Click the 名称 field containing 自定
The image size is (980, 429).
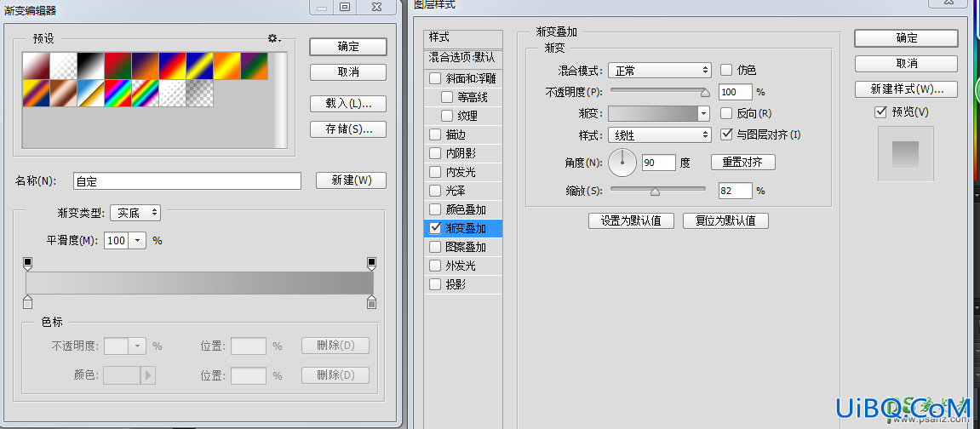pos(186,181)
